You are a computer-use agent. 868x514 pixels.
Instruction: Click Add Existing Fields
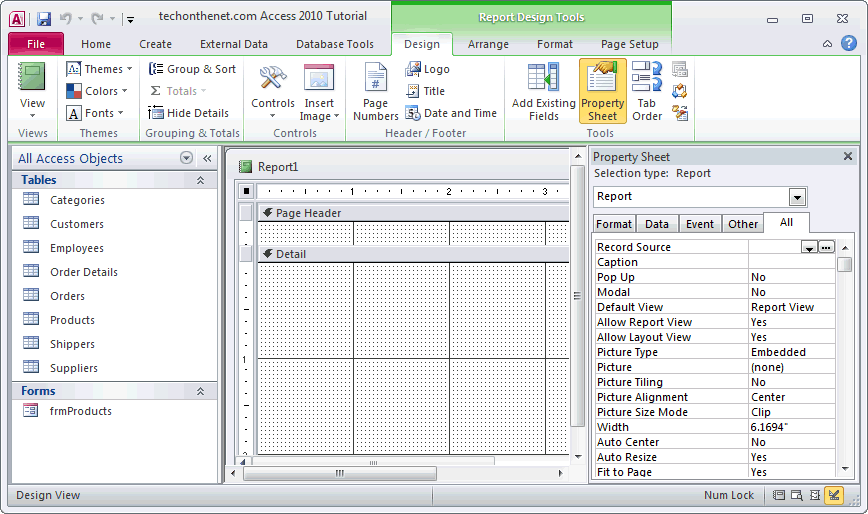click(544, 92)
